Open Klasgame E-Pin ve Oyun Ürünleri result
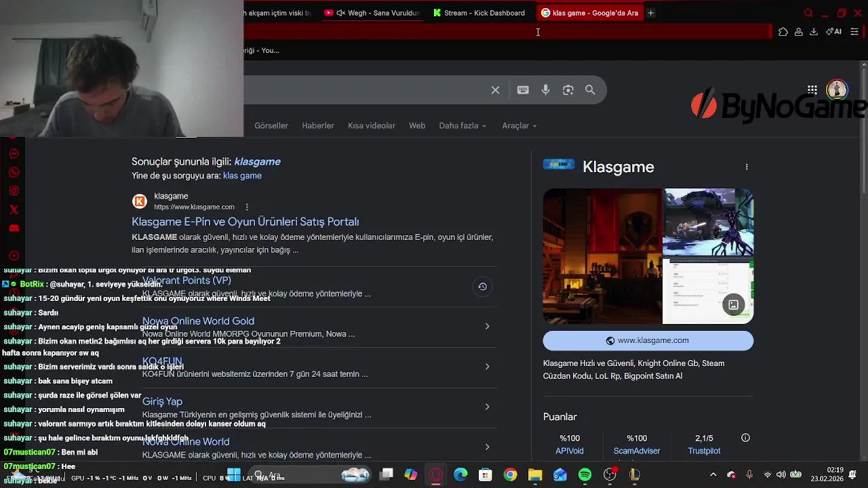 [x=245, y=222]
